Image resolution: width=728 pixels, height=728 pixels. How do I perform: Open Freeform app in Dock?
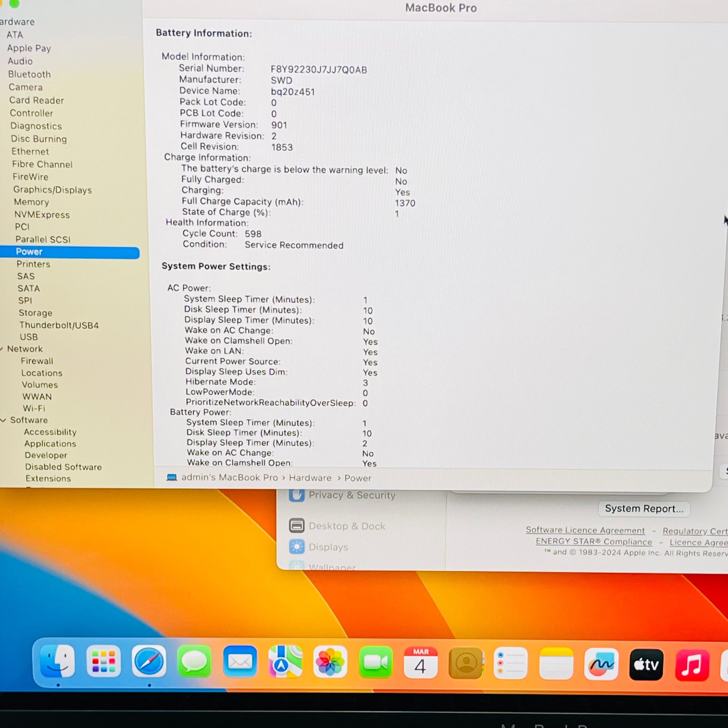click(x=601, y=664)
